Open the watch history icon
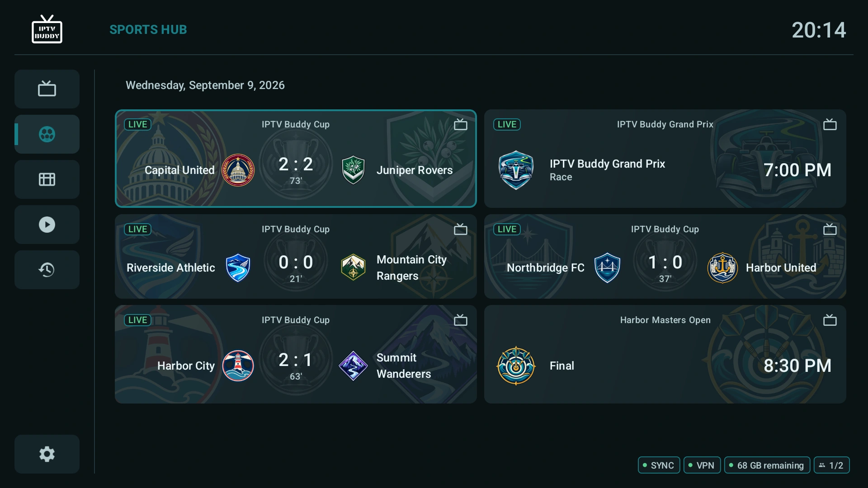Image resolution: width=868 pixels, height=488 pixels. pyautogui.click(x=47, y=270)
